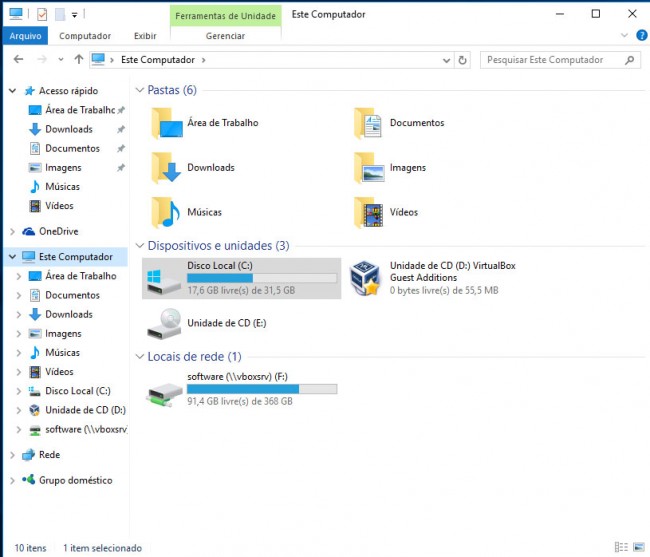This screenshot has height=557, width=650.
Task: Click text 91,4 GB livre(s) de 368 GB
Action: coord(240,401)
